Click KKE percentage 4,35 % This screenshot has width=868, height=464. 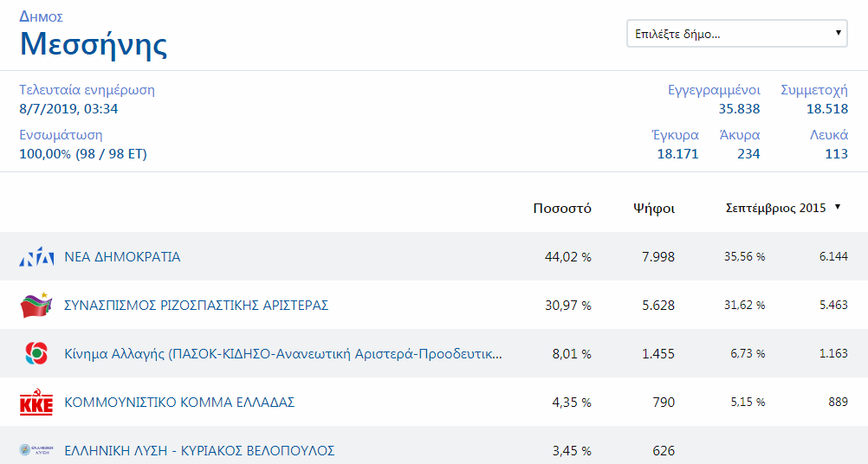click(x=572, y=402)
